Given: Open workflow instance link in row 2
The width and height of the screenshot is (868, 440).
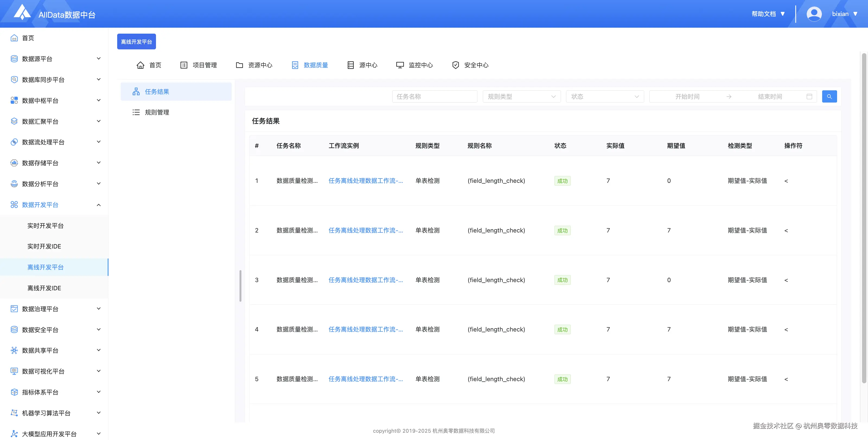Looking at the screenshot, I should point(366,231).
